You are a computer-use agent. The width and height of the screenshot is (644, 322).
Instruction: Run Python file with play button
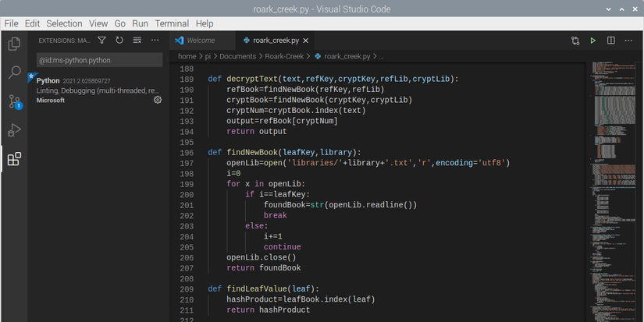point(592,41)
